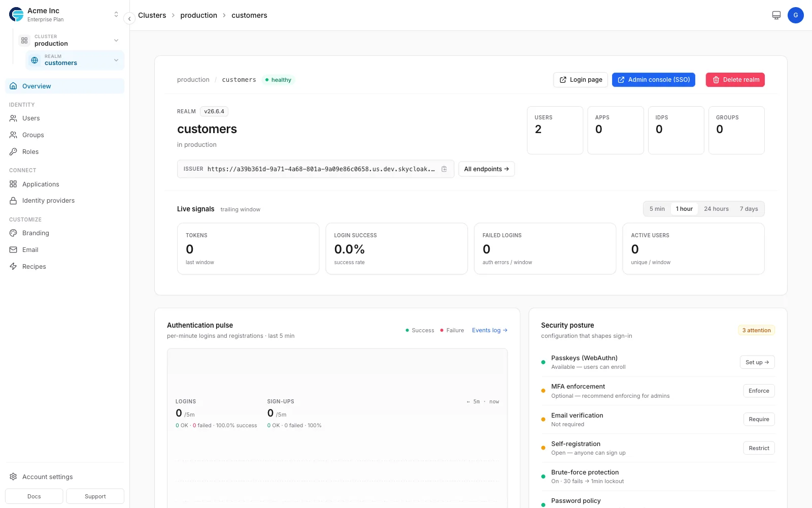Viewport: 812px width, 508px height.
Task: Click the Delete realm button
Action: point(735,80)
